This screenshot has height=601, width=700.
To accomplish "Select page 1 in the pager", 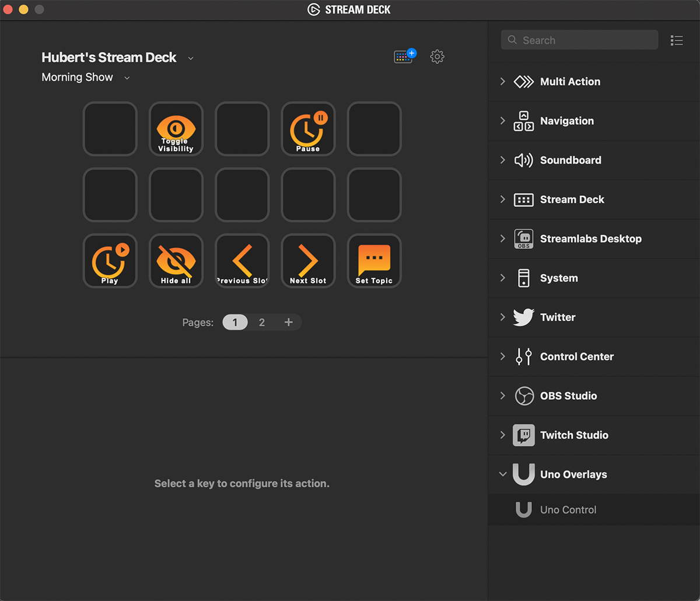I will coord(235,322).
